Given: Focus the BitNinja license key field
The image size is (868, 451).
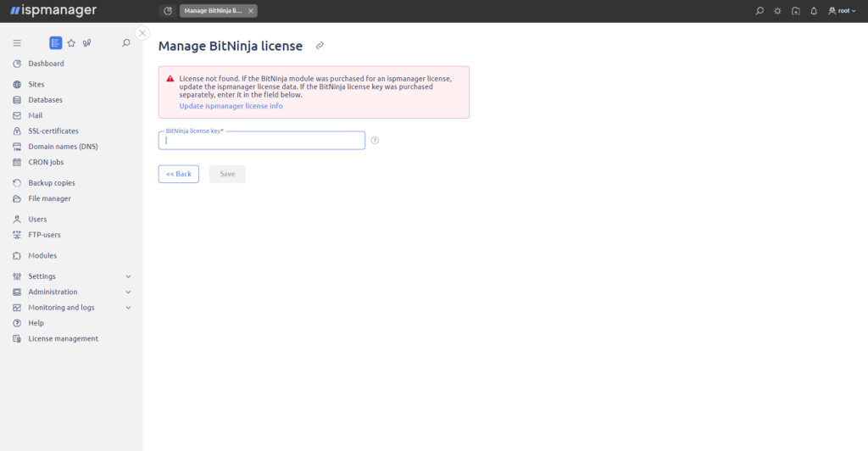Looking at the screenshot, I should (x=262, y=141).
